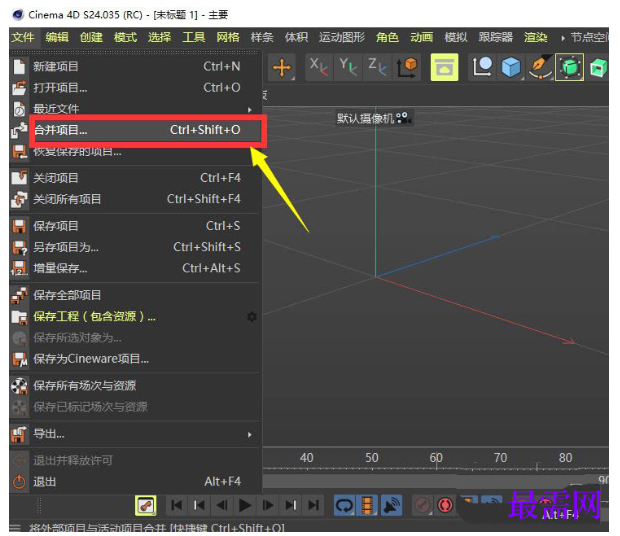Step back one frame
The height and width of the screenshot is (536, 620).
222,506
